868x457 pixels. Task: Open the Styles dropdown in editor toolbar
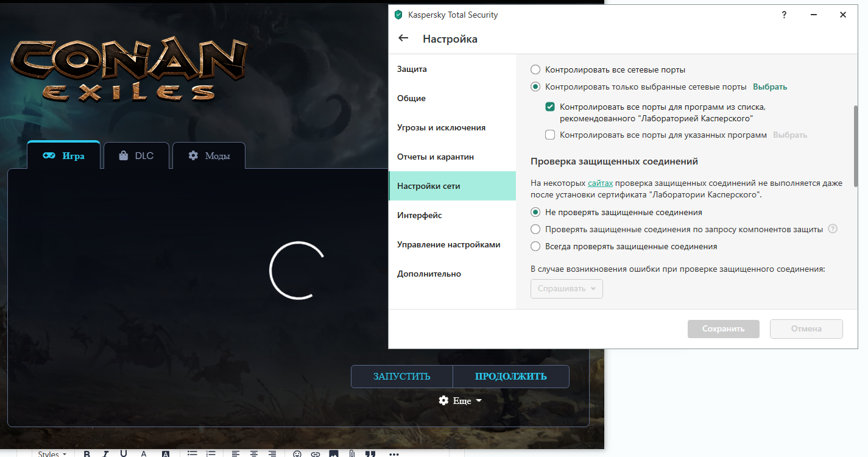tap(52, 454)
